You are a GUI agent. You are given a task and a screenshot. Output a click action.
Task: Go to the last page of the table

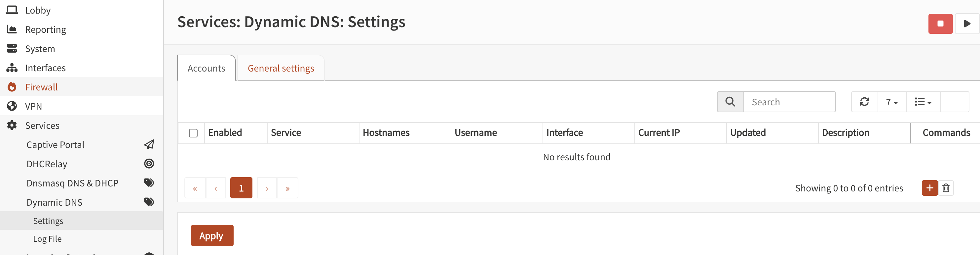pyautogui.click(x=287, y=188)
